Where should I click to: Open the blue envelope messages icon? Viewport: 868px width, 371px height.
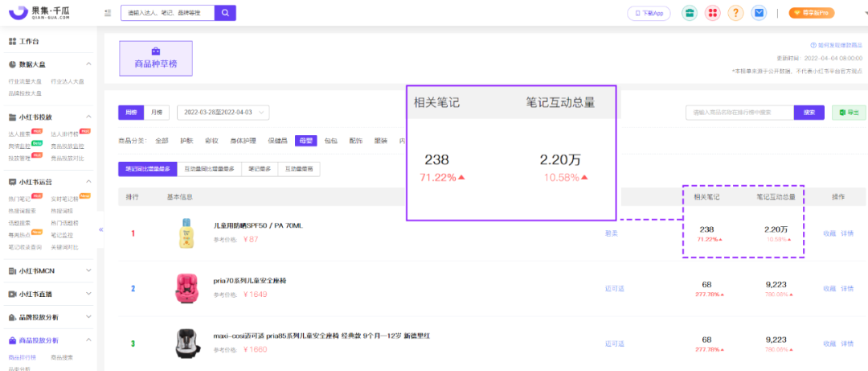[759, 13]
